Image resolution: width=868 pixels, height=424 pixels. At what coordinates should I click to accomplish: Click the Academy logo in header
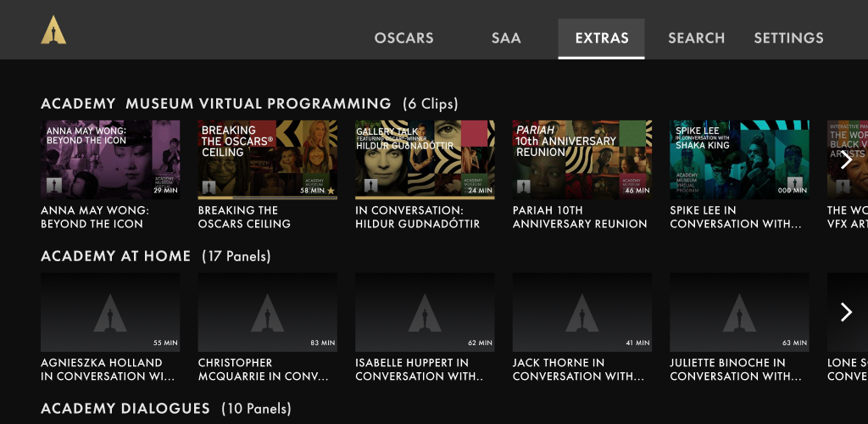coord(53,30)
